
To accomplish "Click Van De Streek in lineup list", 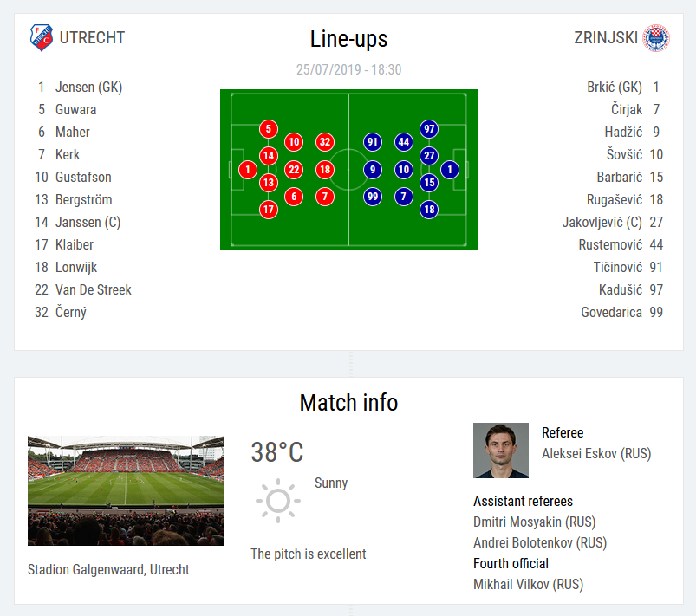I will pyautogui.click(x=94, y=289).
